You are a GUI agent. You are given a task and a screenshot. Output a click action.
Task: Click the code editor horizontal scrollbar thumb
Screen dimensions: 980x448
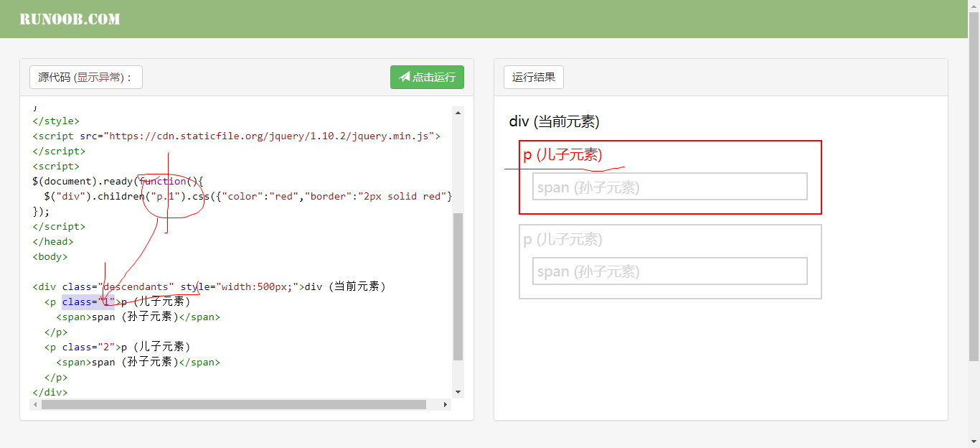[x=234, y=404]
